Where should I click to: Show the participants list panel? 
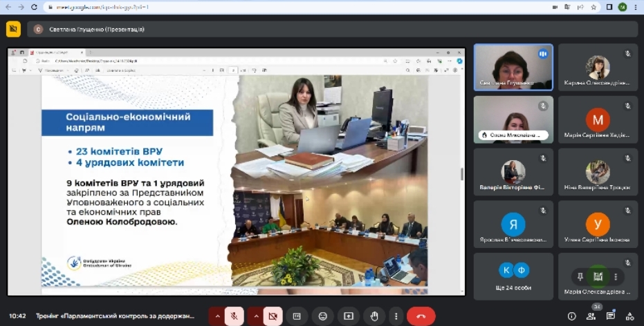coord(591,316)
